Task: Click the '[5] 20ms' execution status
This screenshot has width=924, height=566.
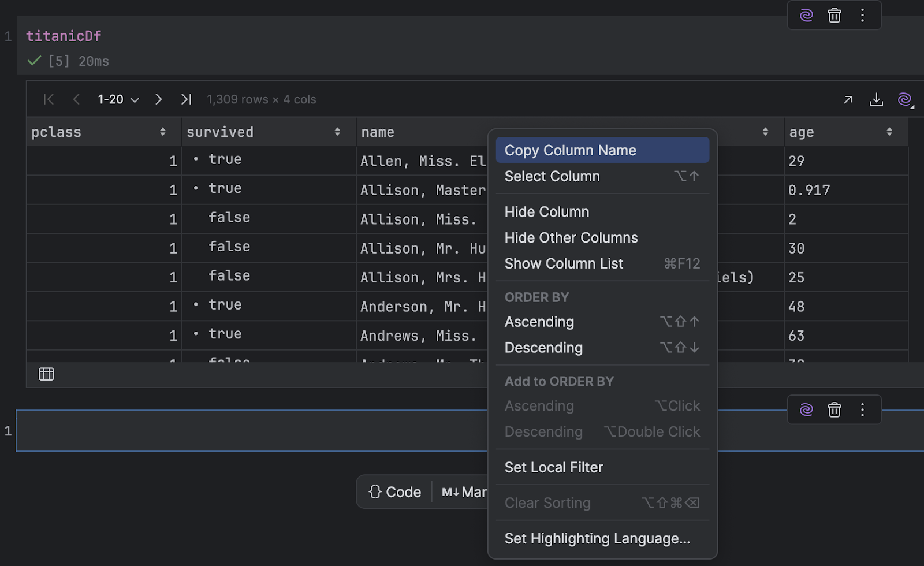Action: tap(79, 61)
